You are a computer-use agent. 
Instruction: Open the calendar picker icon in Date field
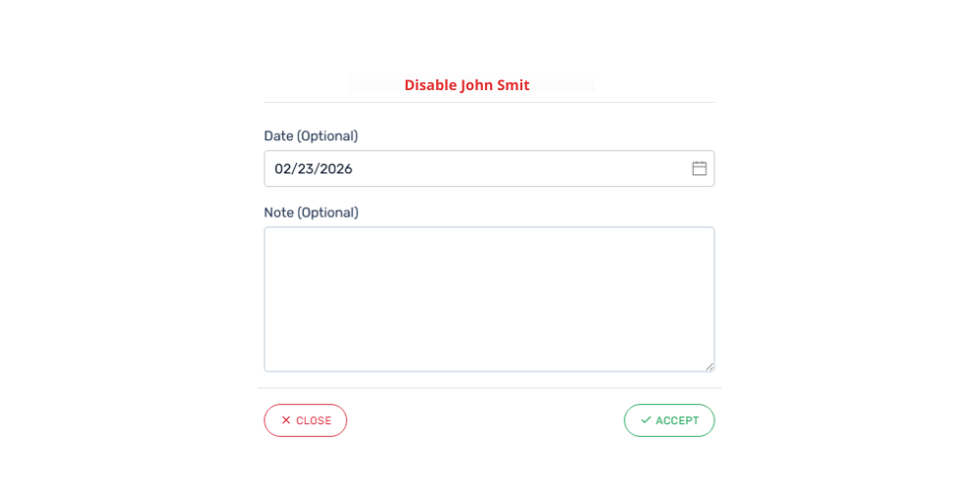click(700, 169)
